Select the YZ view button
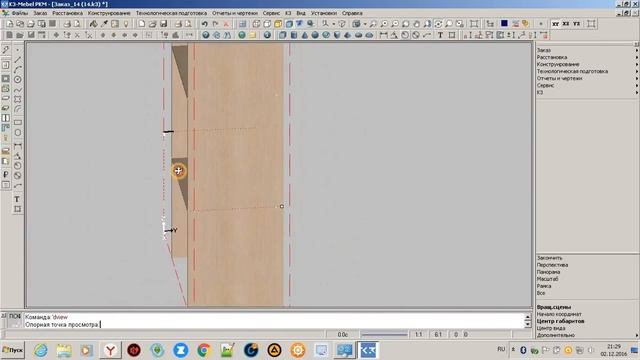This screenshot has height=360, width=640. coord(576,24)
